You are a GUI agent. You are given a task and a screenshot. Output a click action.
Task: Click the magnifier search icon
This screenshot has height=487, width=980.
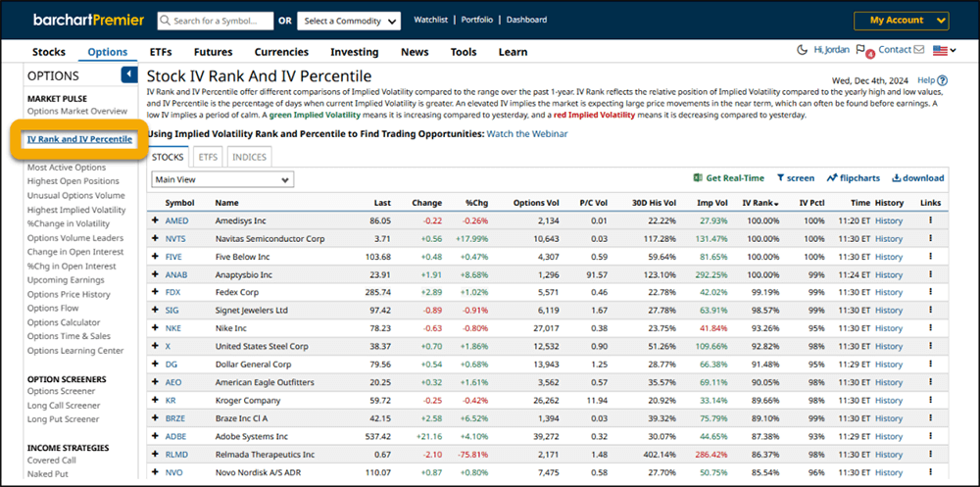(x=165, y=21)
